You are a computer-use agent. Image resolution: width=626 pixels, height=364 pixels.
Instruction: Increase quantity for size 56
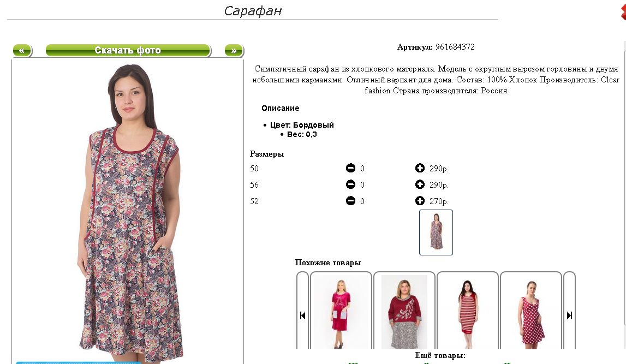(420, 184)
